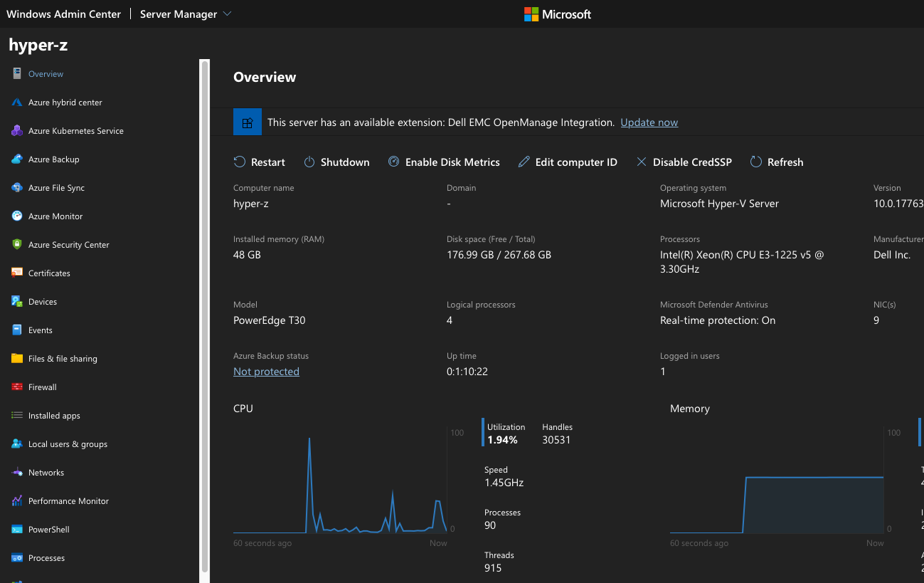
Task: Click the Performance Monitor chart icon
Action: [x=17, y=500]
